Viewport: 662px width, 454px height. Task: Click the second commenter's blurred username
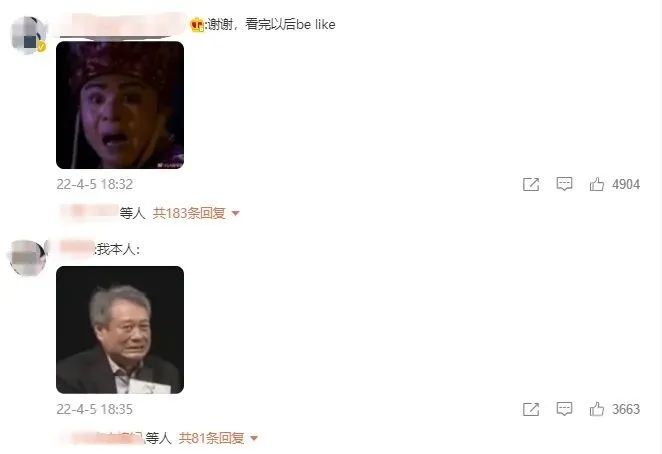click(77, 249)
